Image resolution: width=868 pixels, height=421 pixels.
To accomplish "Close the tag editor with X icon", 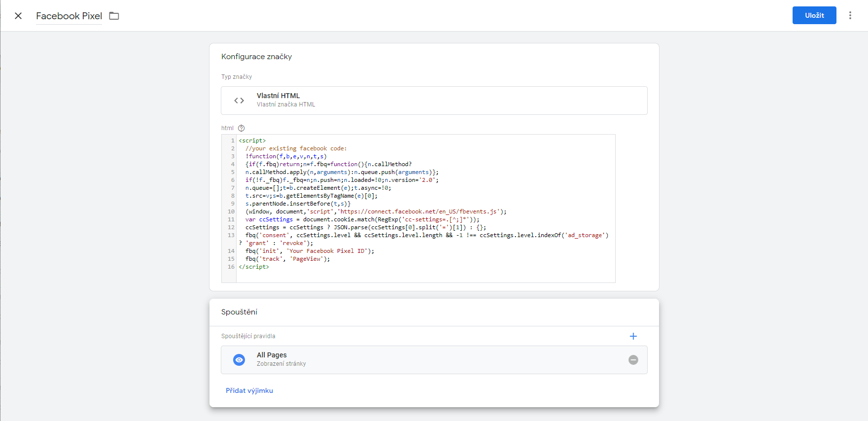I will [x=18, y=16].
